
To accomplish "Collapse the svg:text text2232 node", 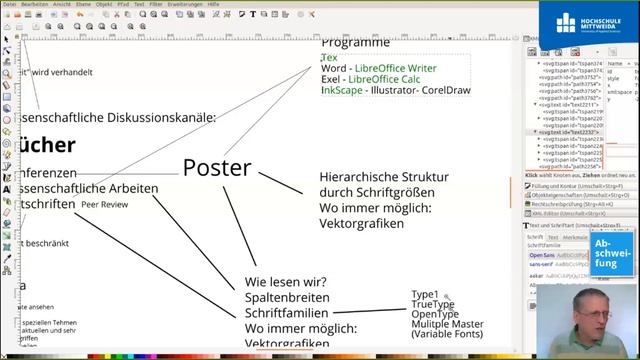I will 535,132.
